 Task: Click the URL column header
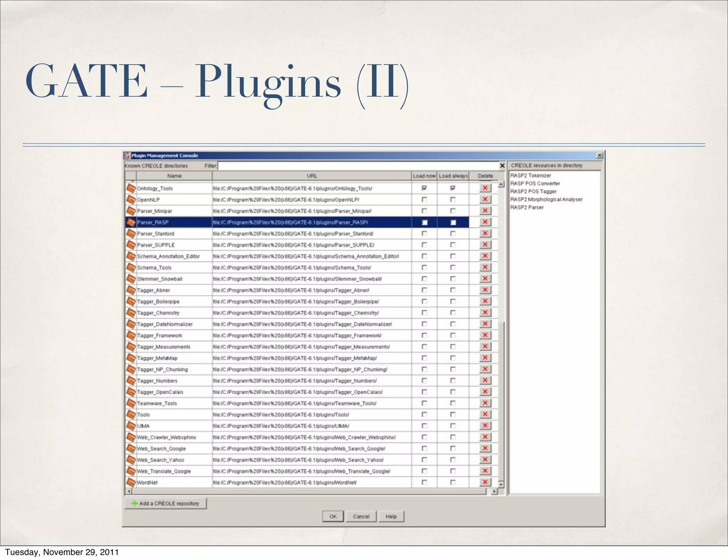pyautogui.click(x=312, y=176)
